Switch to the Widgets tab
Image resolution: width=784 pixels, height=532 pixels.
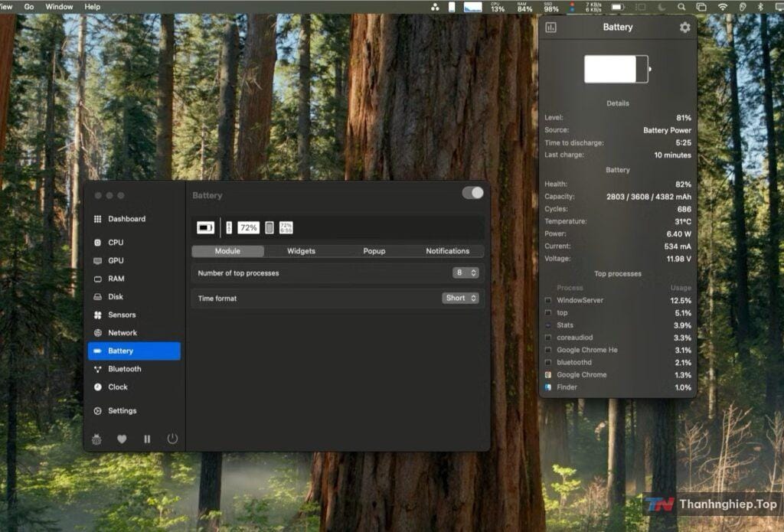[x=301, y=251]
